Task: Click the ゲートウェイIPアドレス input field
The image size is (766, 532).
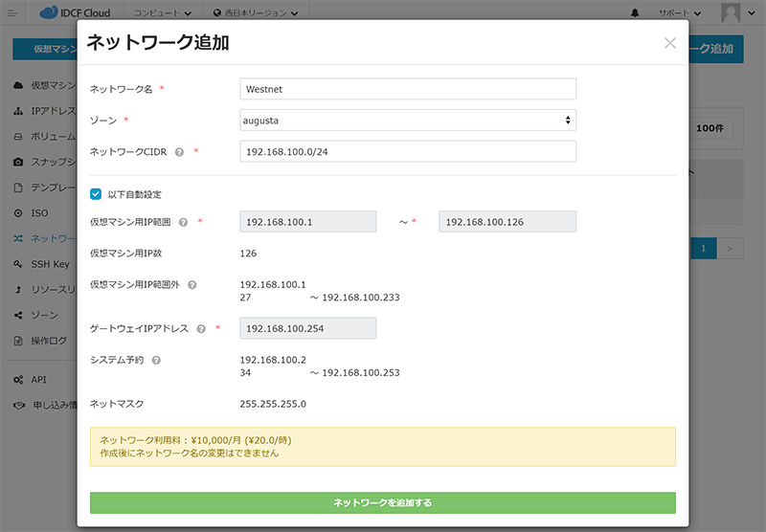Action: 307,328
